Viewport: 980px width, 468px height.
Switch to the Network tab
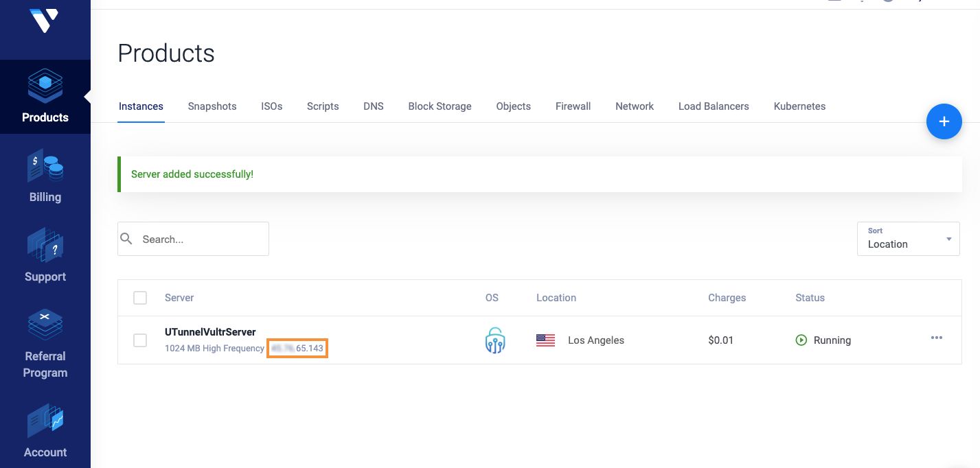coord(635,106)
